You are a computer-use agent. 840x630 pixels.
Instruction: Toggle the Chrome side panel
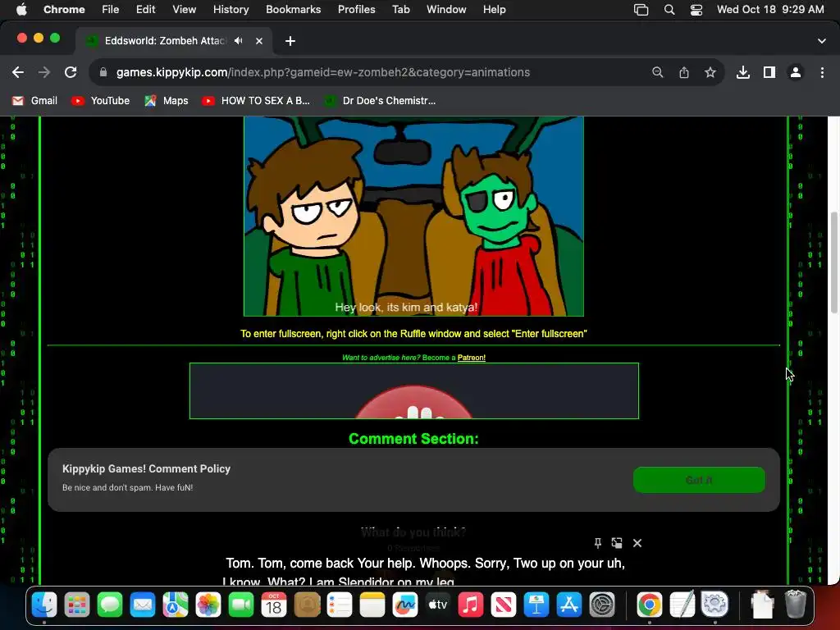(x=769, y=72)
